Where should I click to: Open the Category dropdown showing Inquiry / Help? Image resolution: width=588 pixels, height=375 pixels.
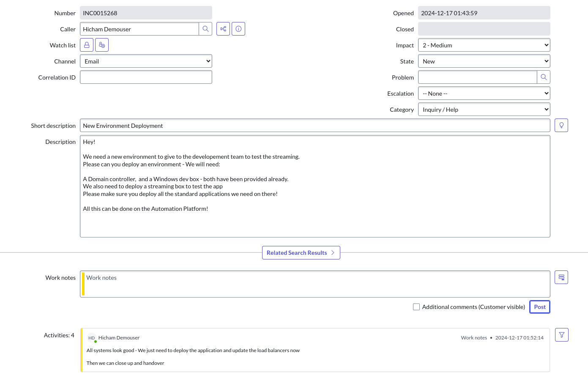(484, 109)
